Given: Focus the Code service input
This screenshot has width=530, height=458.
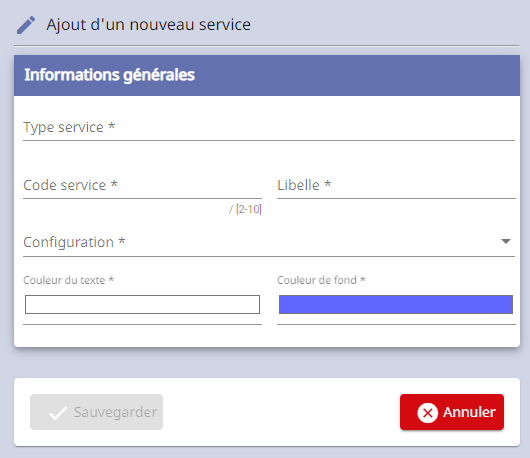Looking at the screenshot, I should coord(142,186).
